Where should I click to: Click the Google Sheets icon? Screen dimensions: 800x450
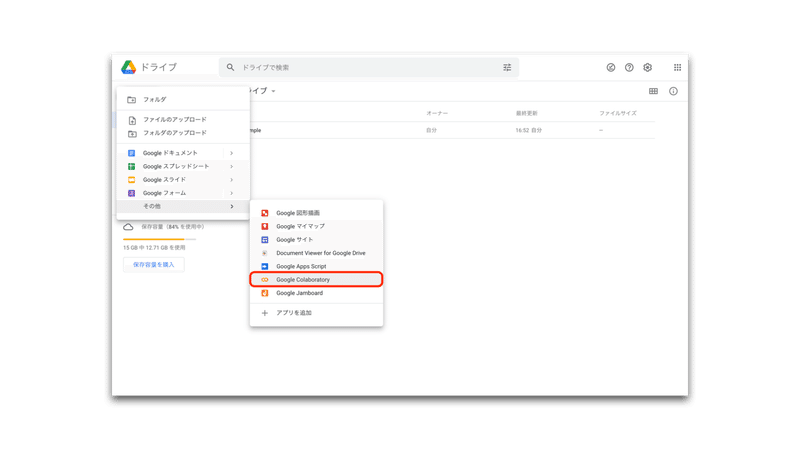coord(132,166)
